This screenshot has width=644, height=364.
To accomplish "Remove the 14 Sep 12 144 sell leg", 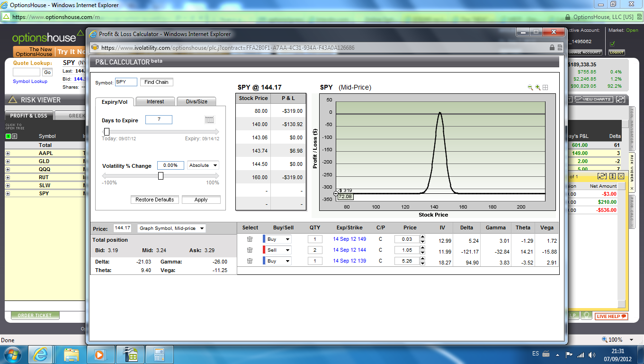I will click(x=250, y=250).
